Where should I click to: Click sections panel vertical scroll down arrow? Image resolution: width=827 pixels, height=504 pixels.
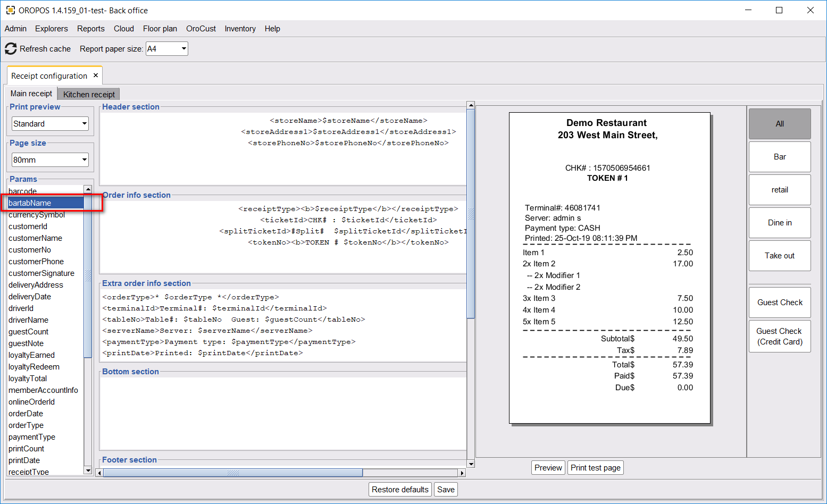[471, 464]
